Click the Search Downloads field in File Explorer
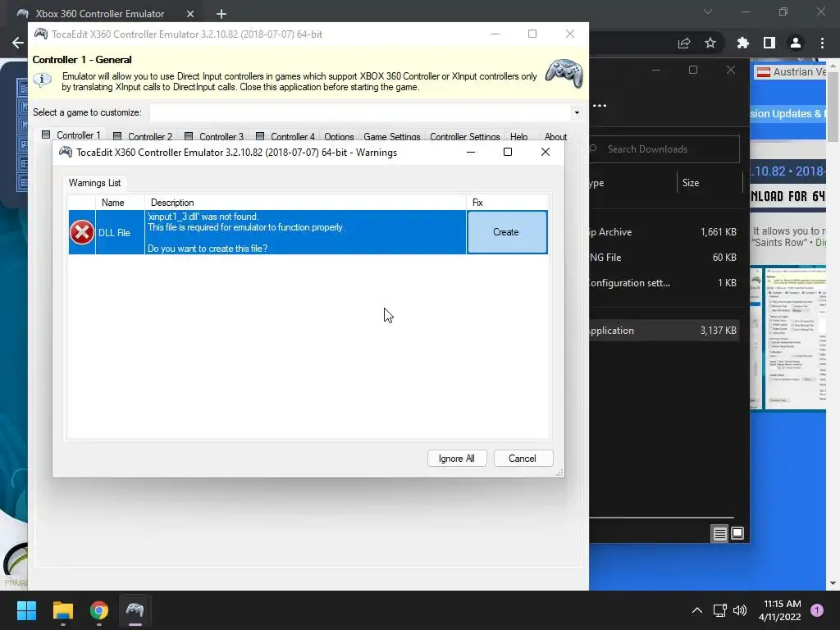Screen dimensions: 840x630 [664, 149]
